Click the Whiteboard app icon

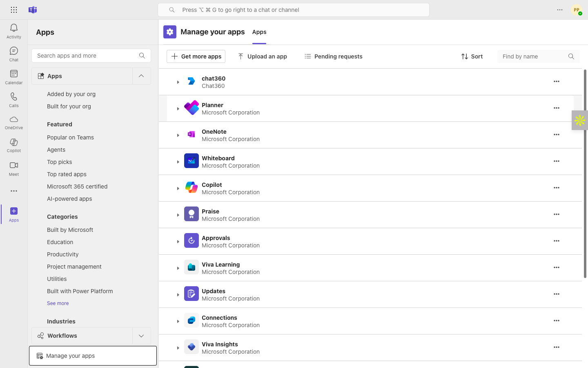(x=192, y=161)
